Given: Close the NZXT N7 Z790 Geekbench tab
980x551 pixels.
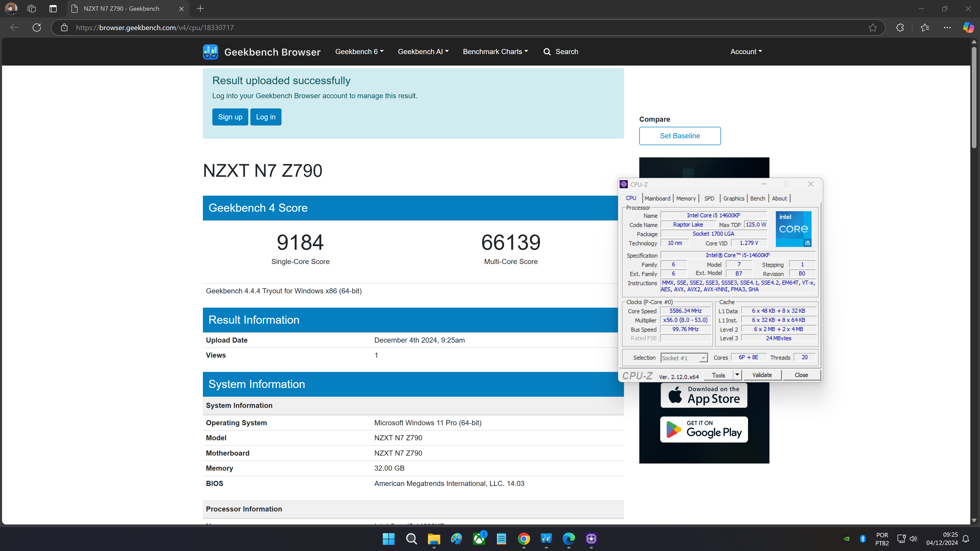Looking at the screenshot, I should [181, 9].
